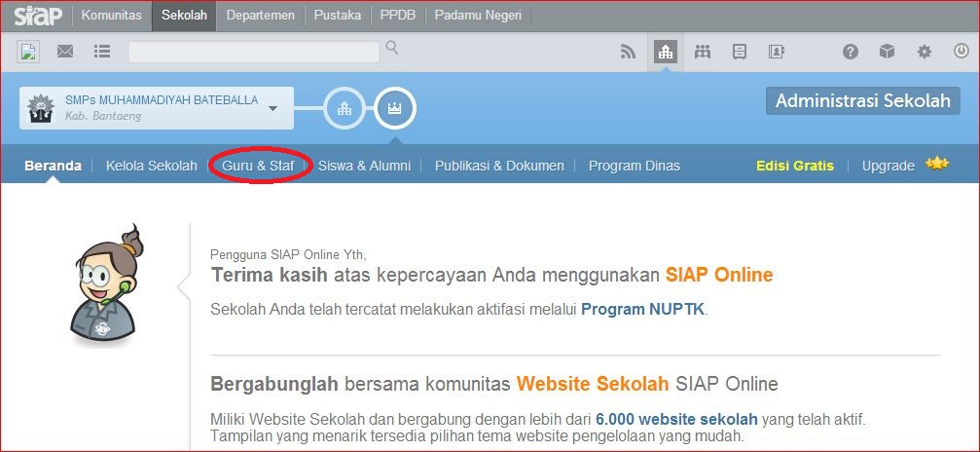The image size is (980, 452).
Task: Click the Upgrade link
Action: (x=889, y=166)
